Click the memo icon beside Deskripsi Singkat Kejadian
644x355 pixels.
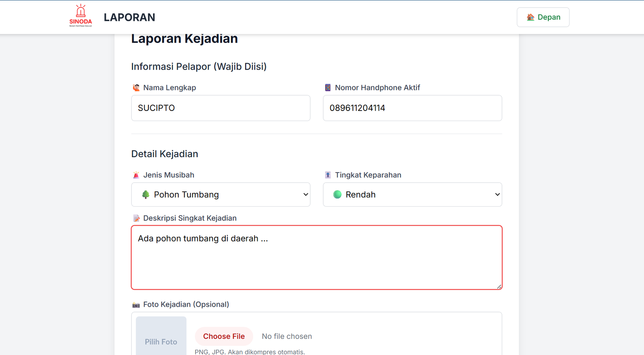[x=136, y=218]
